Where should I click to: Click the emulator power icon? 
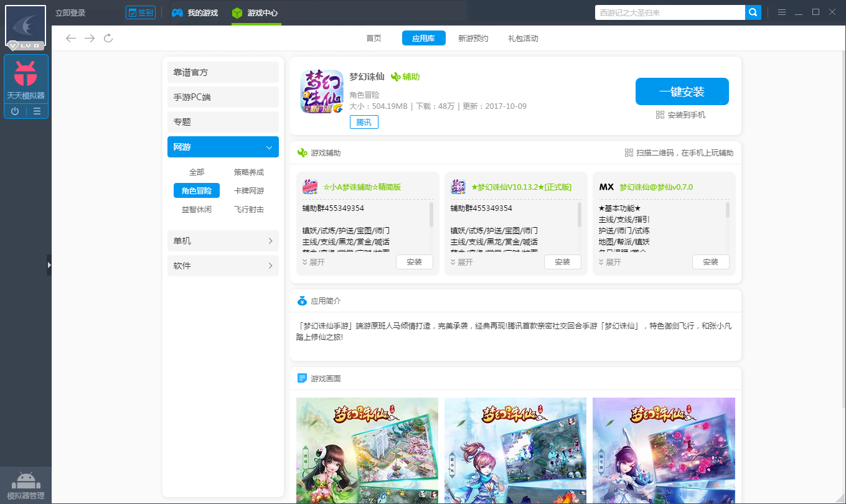click(x=15, y=111)
